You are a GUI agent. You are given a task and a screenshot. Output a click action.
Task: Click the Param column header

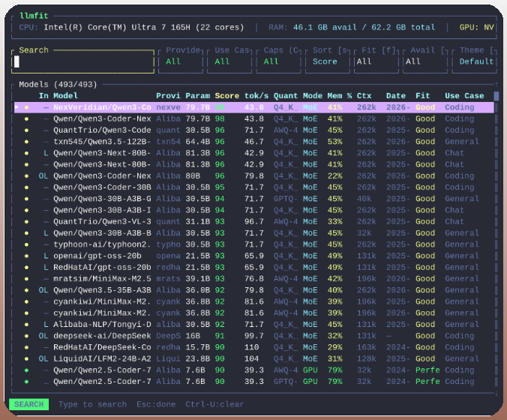click(197, 96)
